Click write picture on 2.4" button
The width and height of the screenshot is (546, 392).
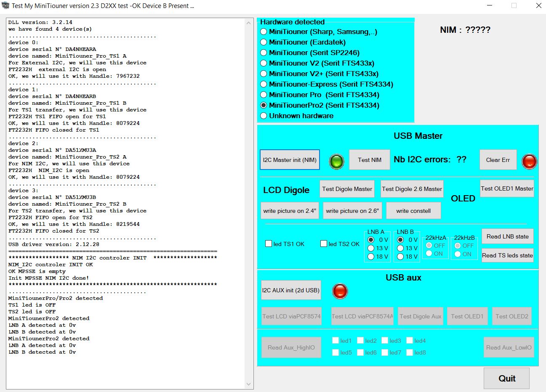pos(290,211)
